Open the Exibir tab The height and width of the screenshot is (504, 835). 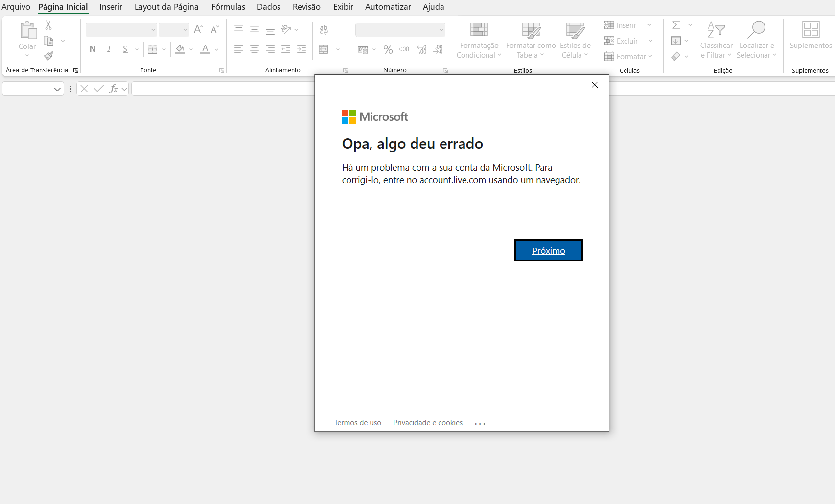[343, 7]
